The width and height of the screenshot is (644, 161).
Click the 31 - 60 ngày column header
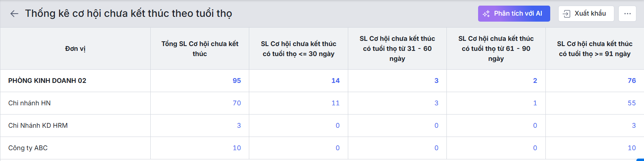pyautogui.click(x=397, y=49)
